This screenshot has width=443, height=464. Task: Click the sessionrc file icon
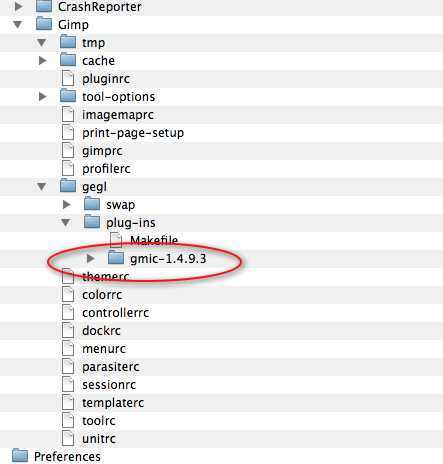pos(68,385)
